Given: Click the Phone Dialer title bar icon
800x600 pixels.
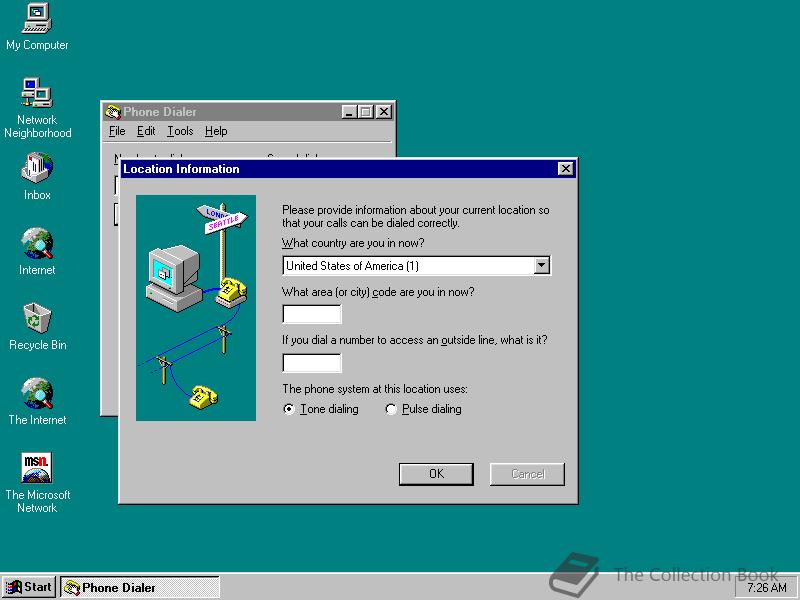Looking at the screenshot, I should [112, 112].
